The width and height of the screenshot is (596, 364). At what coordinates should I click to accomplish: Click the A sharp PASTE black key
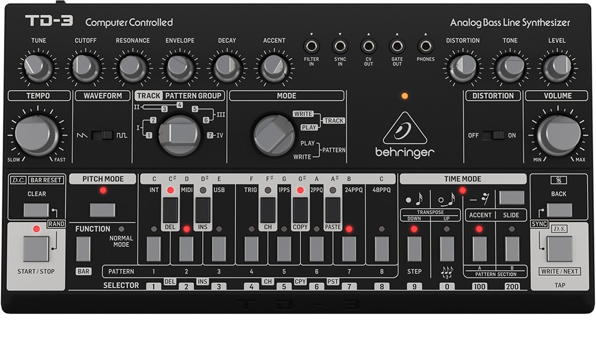pyautogui.click(x=333, y=210)
